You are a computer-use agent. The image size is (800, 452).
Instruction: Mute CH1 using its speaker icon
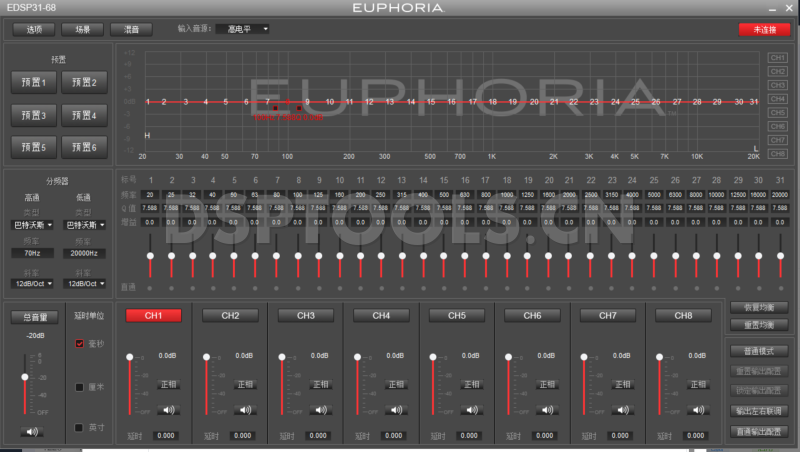click(169, 409)
